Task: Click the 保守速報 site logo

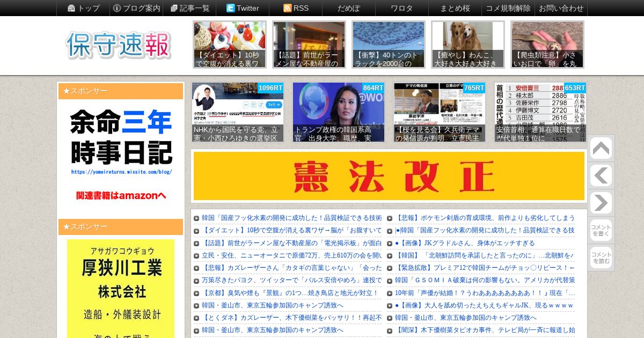Action: (119, 45)
